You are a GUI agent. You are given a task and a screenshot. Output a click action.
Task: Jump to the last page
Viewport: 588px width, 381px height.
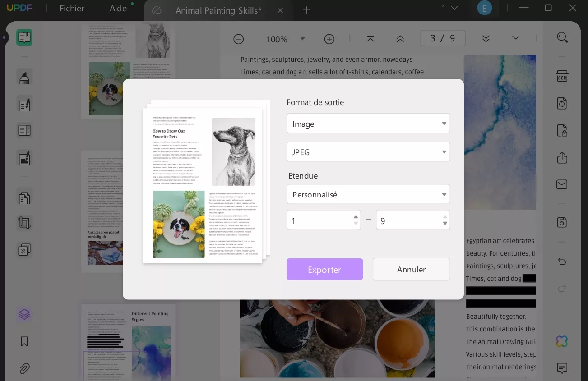coord(516,39)
